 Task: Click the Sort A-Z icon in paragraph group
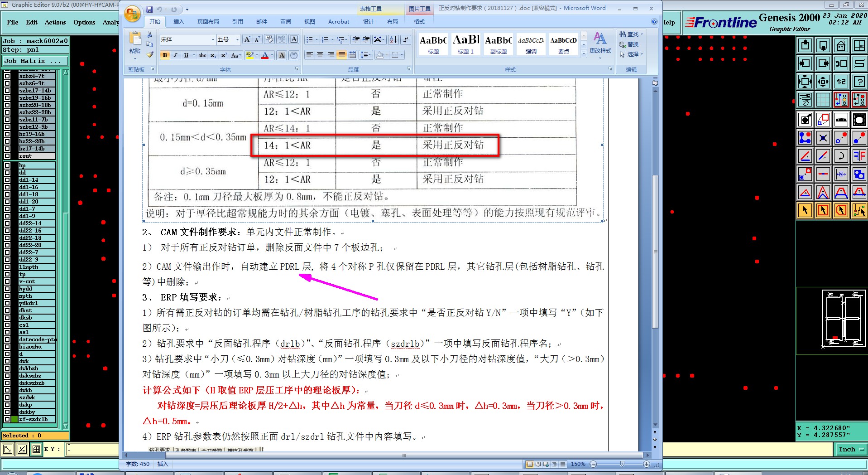click(x=393, y=40)
